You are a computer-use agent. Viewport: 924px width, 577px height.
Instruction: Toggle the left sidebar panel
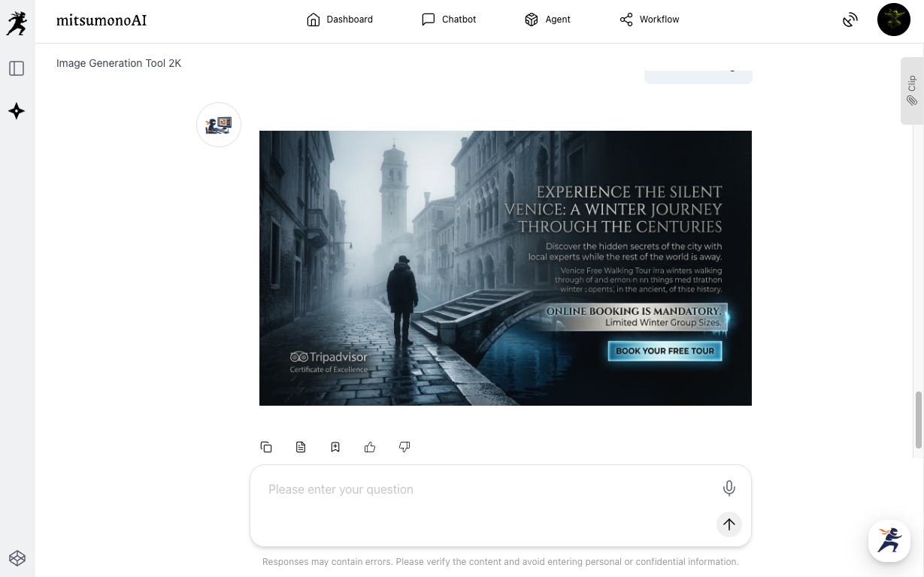17,68
